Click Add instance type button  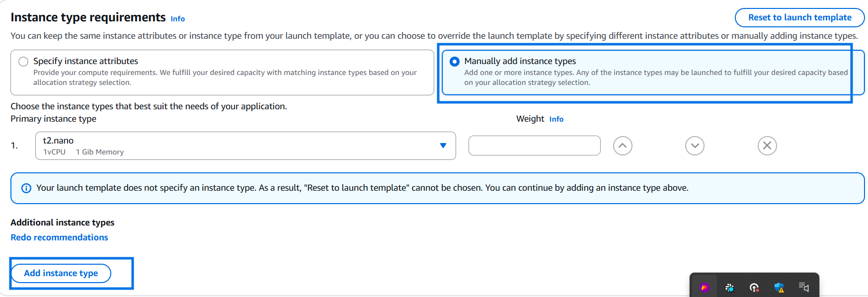tap(61, 273)
